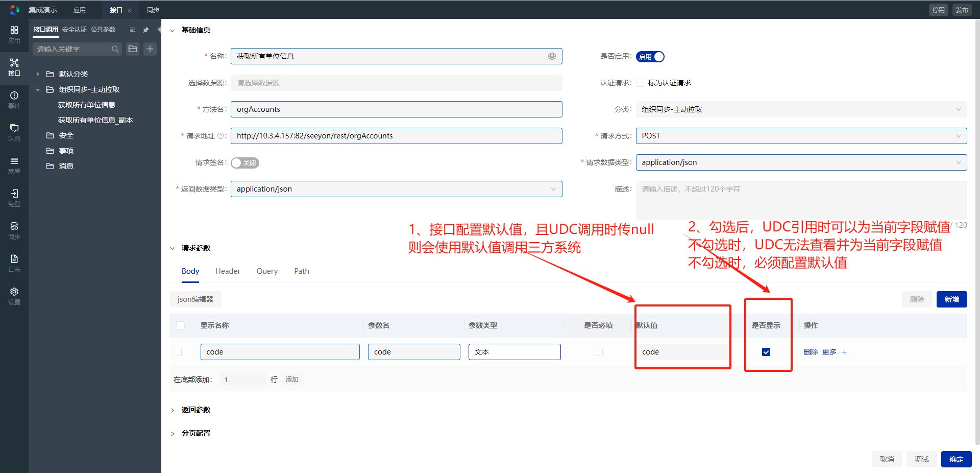Close the 接口 tab
Screen dimensions: 980x473
[x=130, y=10]
